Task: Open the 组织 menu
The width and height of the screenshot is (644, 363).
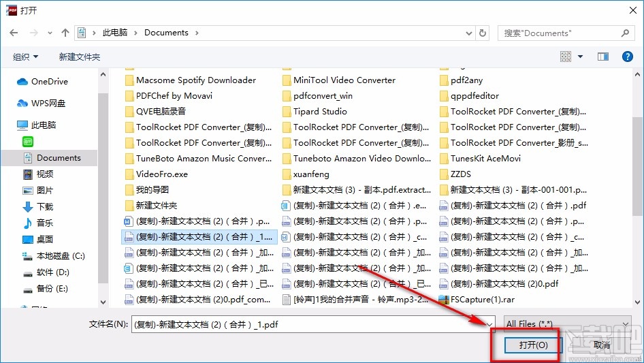Action: coord(25,57)
